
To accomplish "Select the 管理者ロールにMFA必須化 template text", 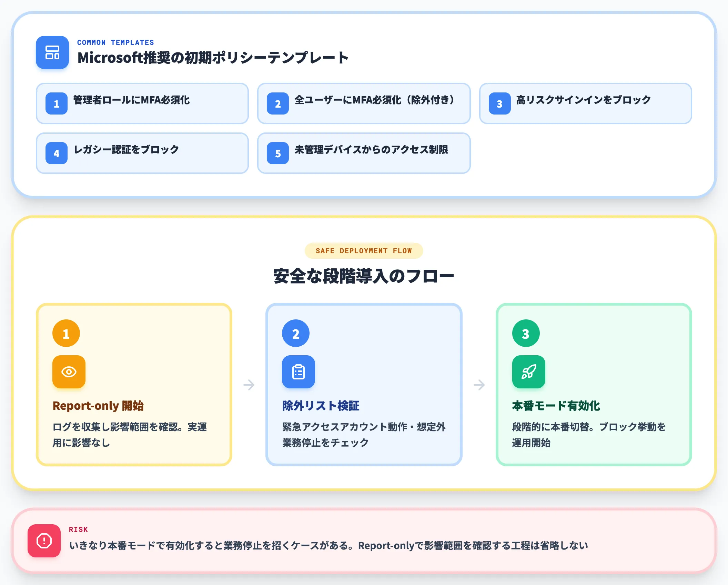I will [131, 100].
